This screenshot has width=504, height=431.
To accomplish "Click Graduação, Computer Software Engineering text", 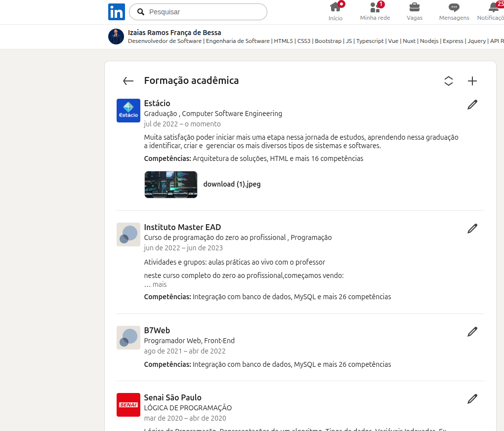I will coord(213,114).
